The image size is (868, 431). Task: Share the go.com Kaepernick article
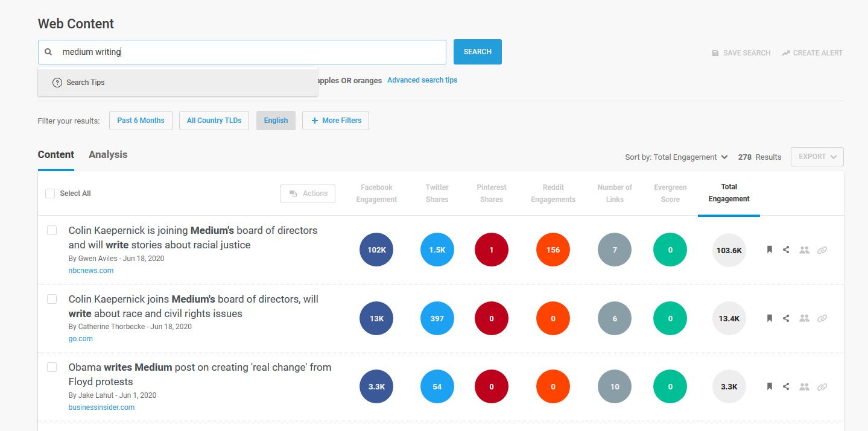(x=786, y=318)
